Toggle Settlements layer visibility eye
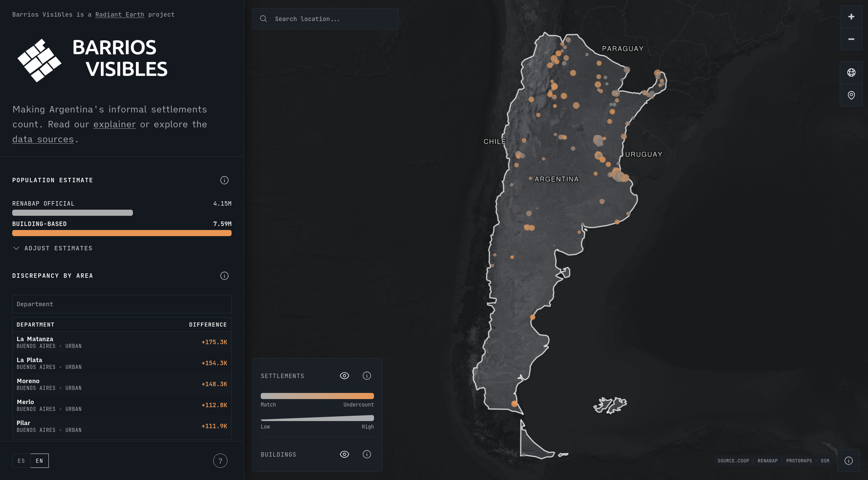 coord(344,376)
